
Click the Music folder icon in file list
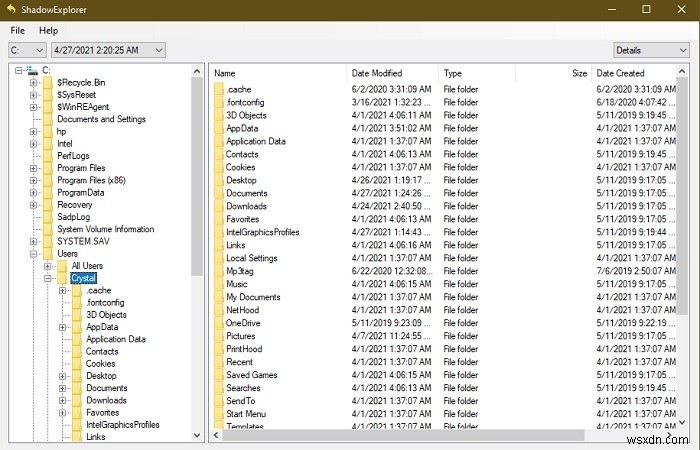(218, 284)
